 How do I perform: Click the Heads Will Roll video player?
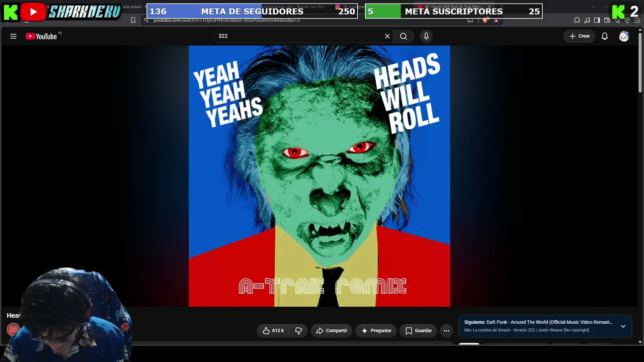pyautogui.click(x=319, y=176)
